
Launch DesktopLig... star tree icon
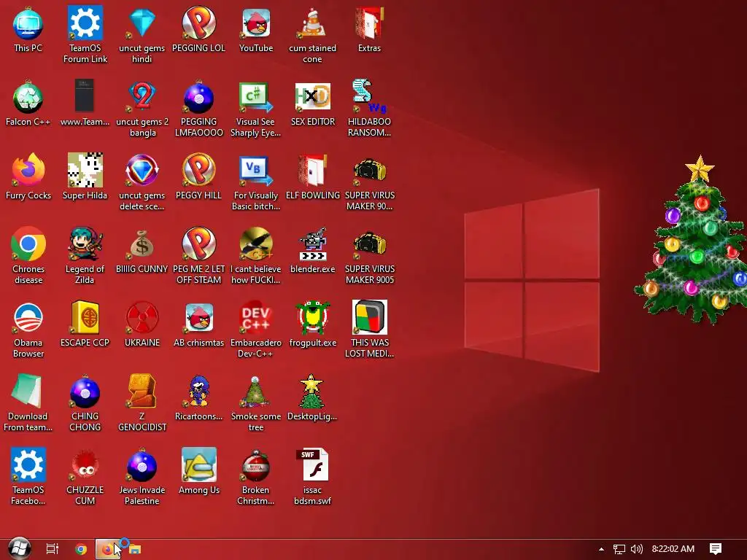pyautogui.click(x=312, y=397)
